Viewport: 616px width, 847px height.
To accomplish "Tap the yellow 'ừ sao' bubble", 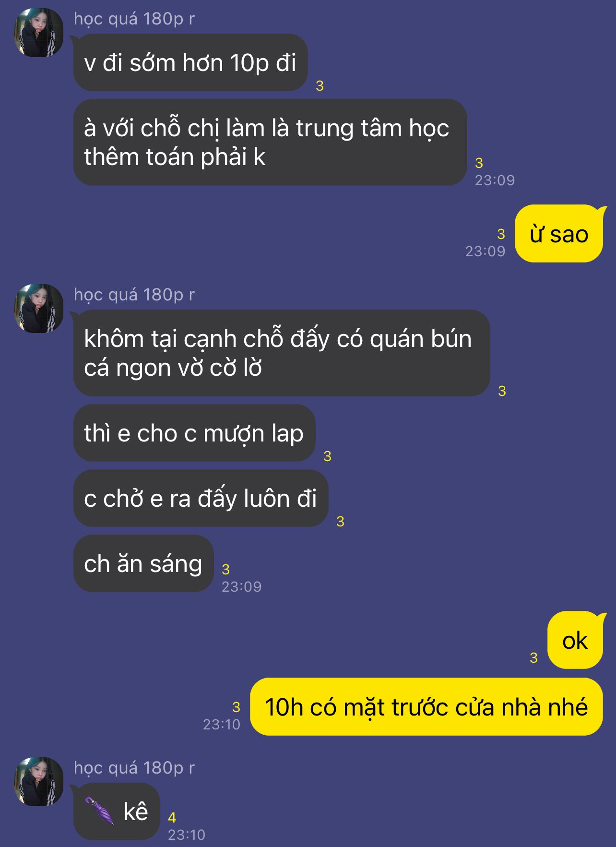I will coord(559,234).
